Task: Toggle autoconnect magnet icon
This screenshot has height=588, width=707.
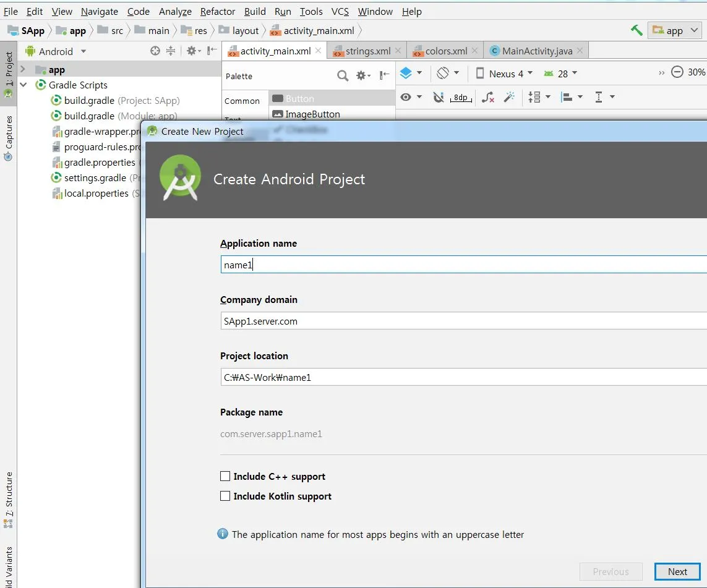Action: (439, 97)
